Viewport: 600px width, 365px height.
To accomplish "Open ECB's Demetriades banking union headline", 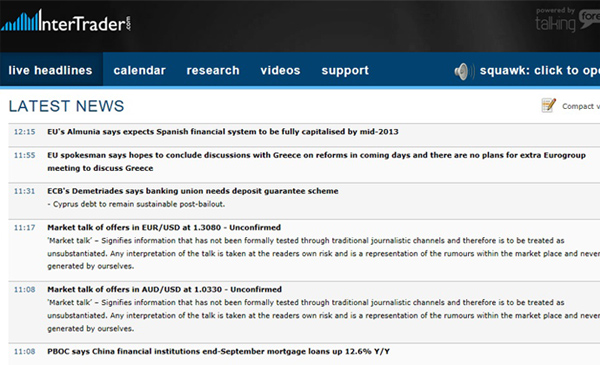I will (x=193, y=191).
